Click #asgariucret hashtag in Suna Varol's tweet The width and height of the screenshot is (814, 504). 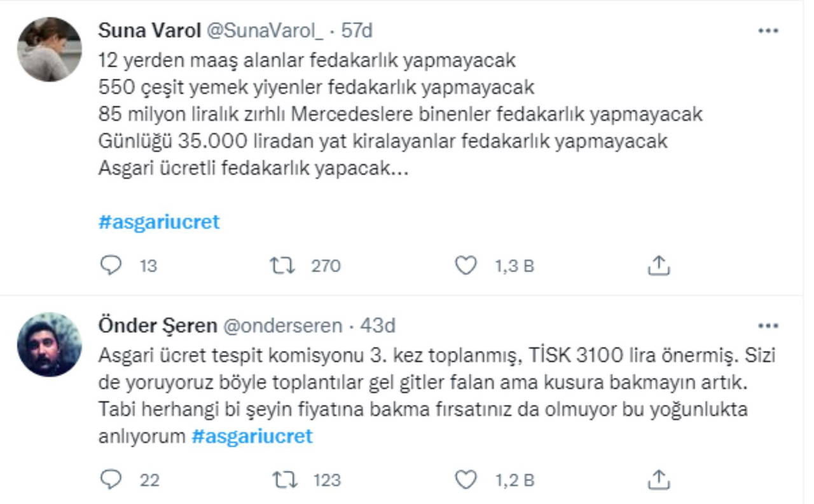coord(159,222)
